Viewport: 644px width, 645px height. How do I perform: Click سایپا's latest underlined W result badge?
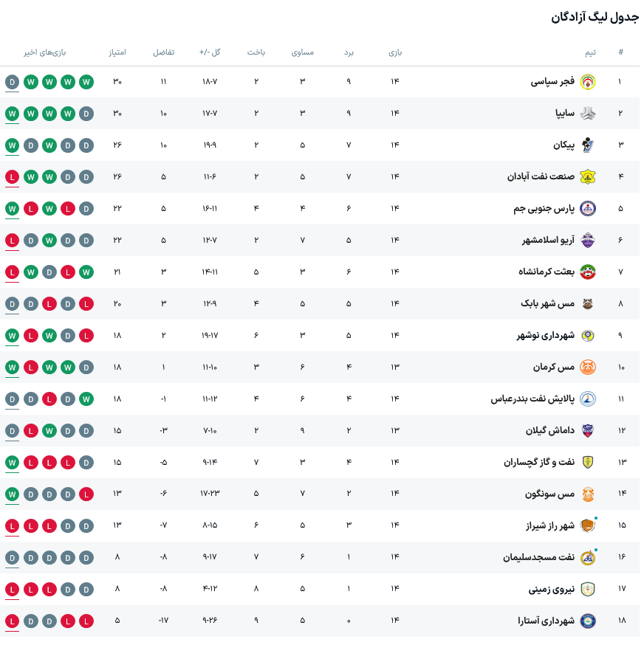coord(13,114)
